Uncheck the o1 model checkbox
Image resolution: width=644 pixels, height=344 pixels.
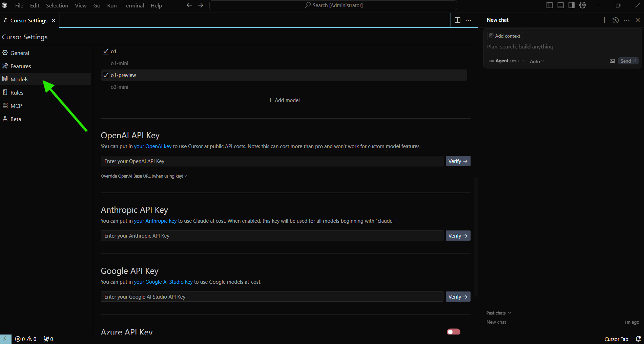(106, 51)
